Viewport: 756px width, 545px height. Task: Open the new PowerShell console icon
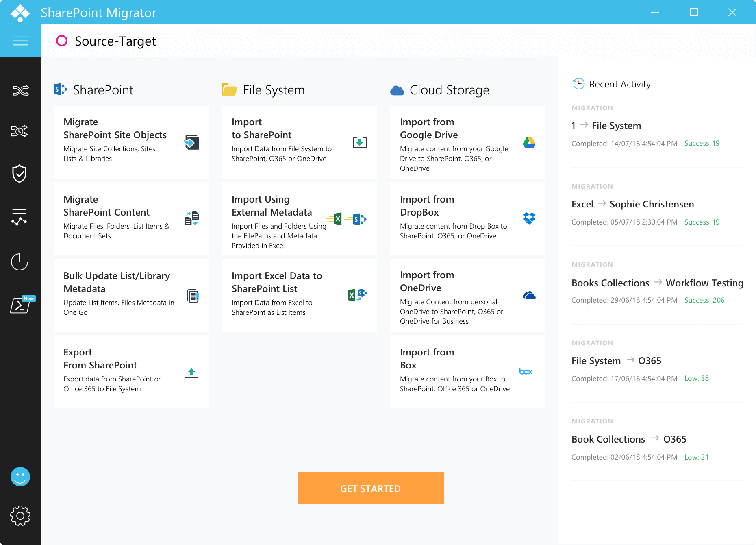[20, 306]
